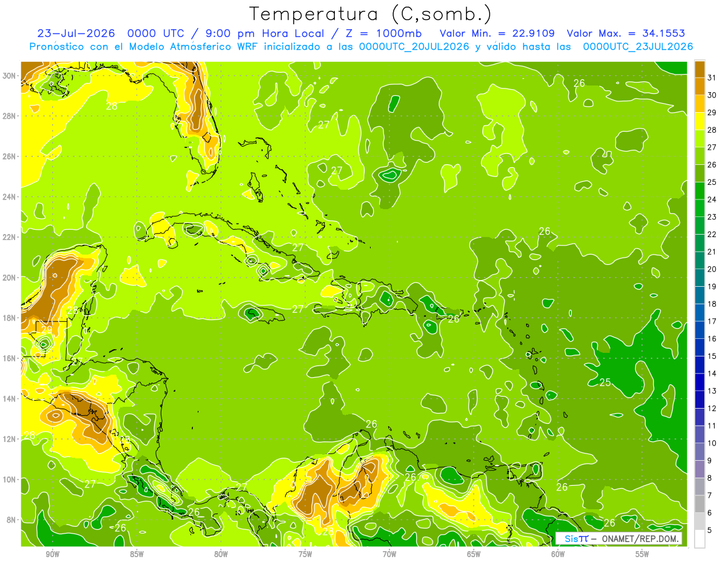The width and height of the screenshot is (728, 562).
Task: Click the 22N latitude label
Action: tap(10, 237)
